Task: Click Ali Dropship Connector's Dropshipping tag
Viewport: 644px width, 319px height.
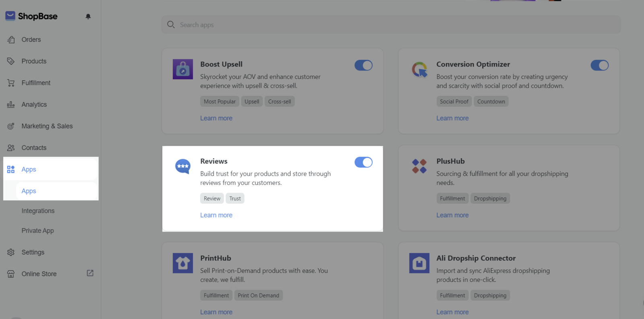Action: click(490, 296)
